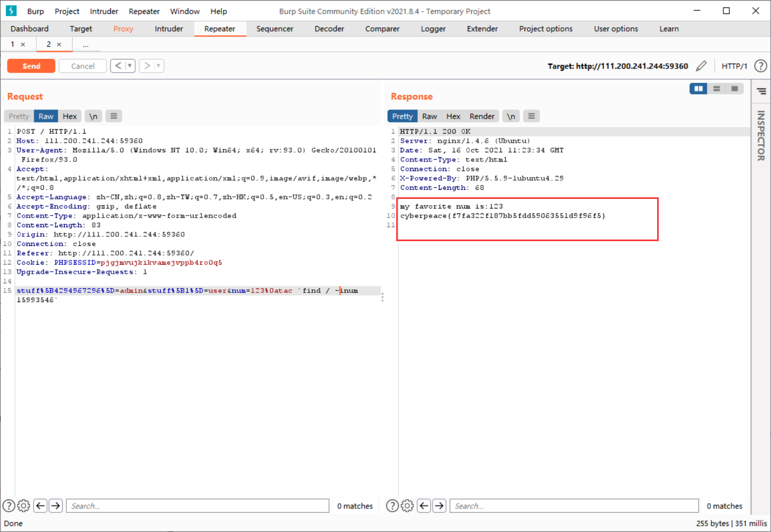Open the Project options tab
This screenshot has height=532, width=771.
tap(546, 29)
